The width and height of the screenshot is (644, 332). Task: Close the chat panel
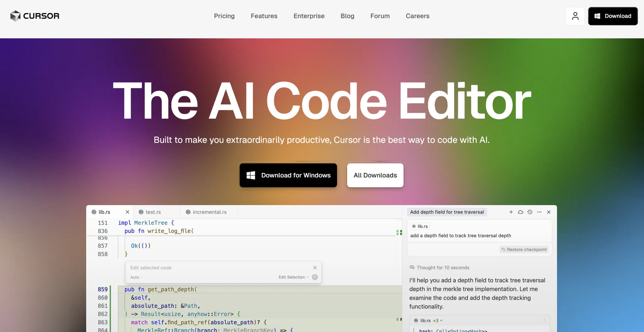pos(549,212)
